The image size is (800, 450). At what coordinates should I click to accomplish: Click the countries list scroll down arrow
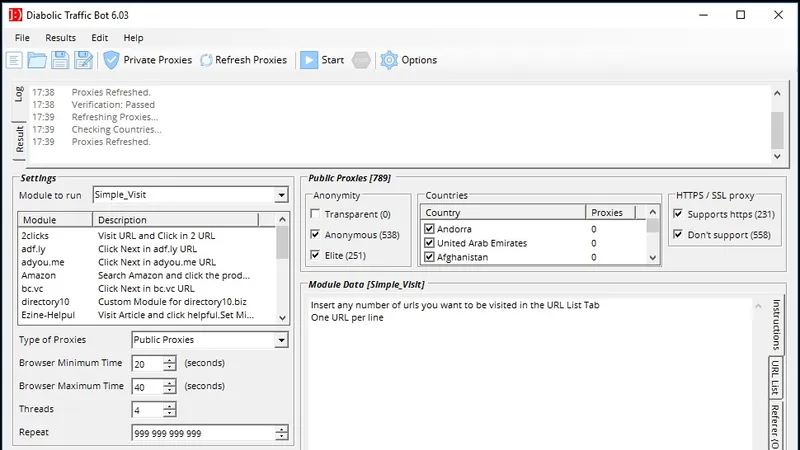(x=653, y=258)
